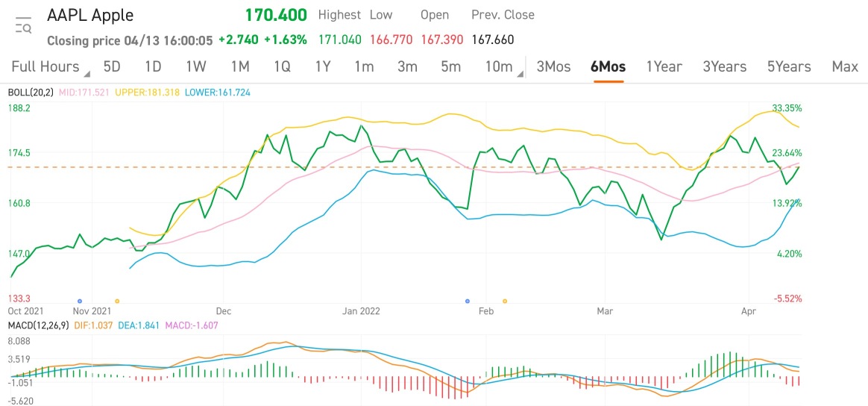This screenshot has width=868, height=406.
Task: Select the 1D candle interval
Action: pos(153,66)
